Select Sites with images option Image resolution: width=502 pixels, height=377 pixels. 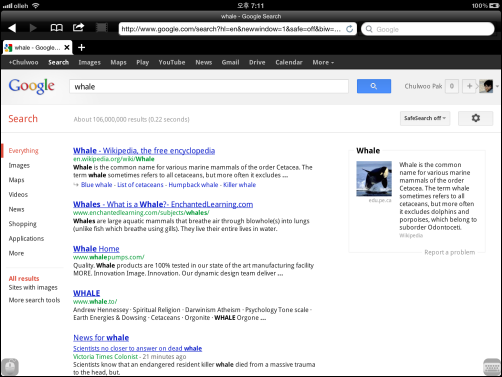click(x=33, y=287)
